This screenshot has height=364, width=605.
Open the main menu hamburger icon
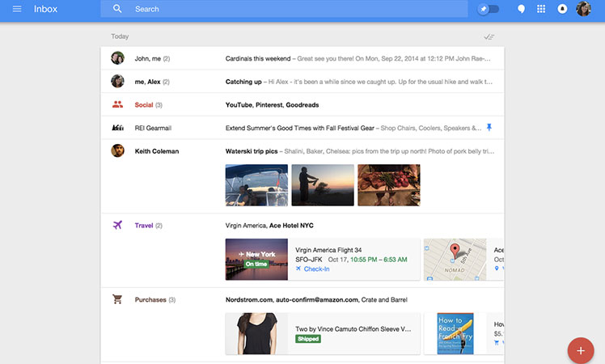tap(17, 9)
